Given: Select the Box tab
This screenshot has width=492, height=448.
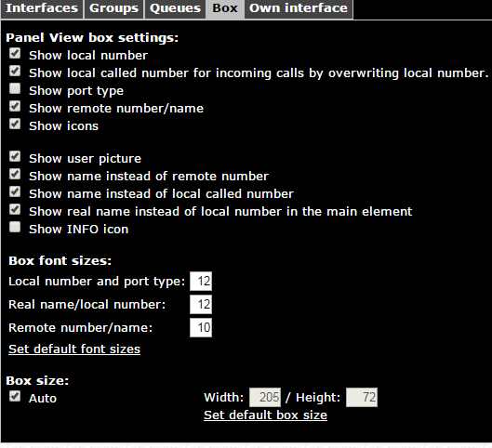Looking at the screenshot, I should (225, 8).
